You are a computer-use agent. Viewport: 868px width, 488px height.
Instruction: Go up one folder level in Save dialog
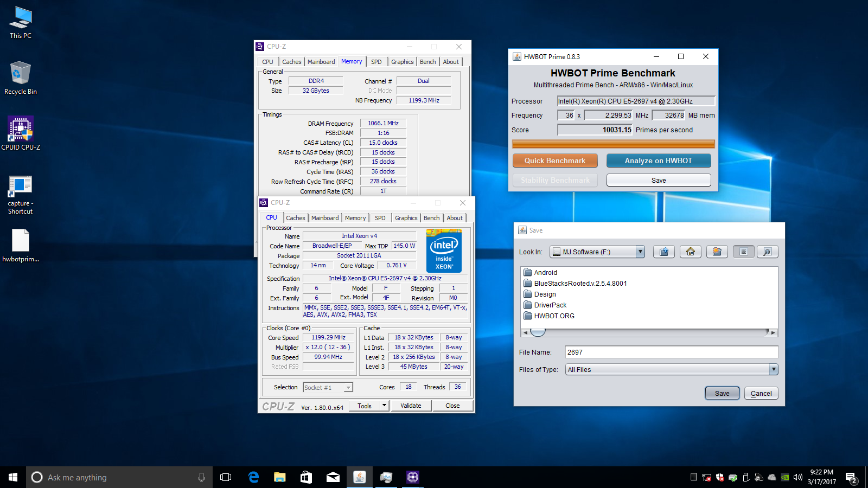[663, 252]
